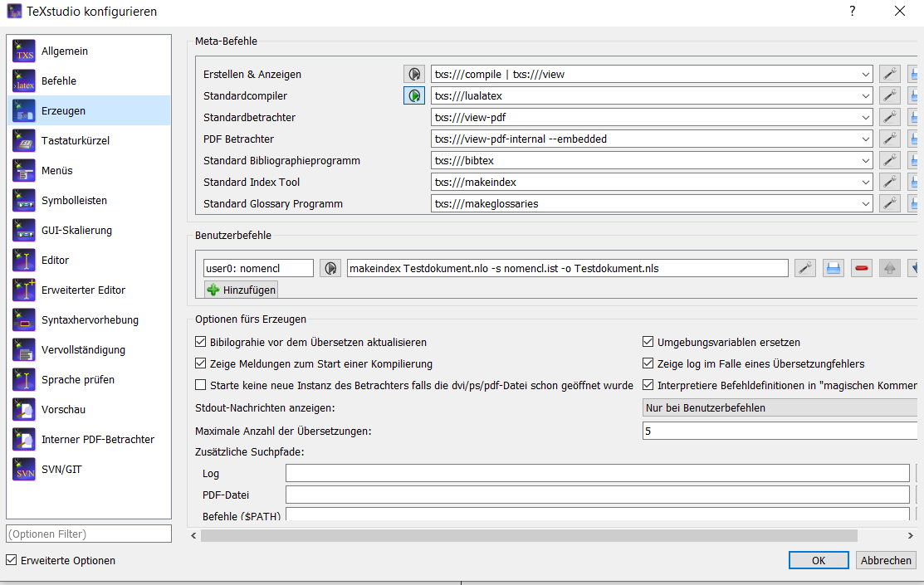Click the blue file icon in Benutzerbefehle row

point(833,268)
